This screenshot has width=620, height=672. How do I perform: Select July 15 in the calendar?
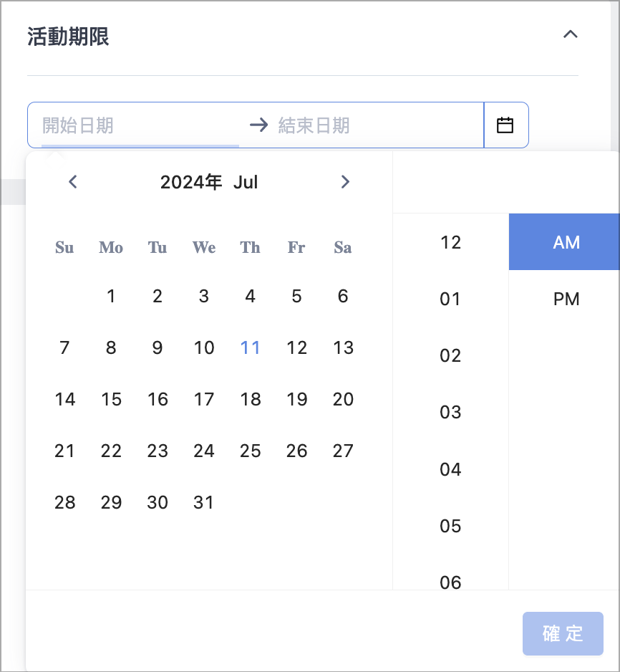[111, 399]
